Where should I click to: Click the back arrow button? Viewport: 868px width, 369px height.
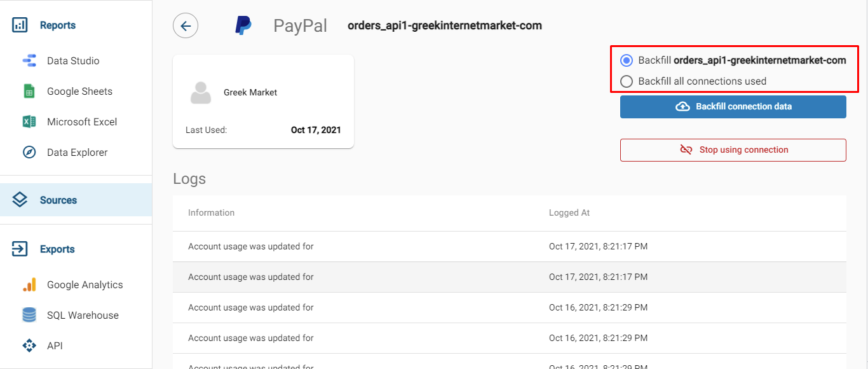[x=186, y=26]
